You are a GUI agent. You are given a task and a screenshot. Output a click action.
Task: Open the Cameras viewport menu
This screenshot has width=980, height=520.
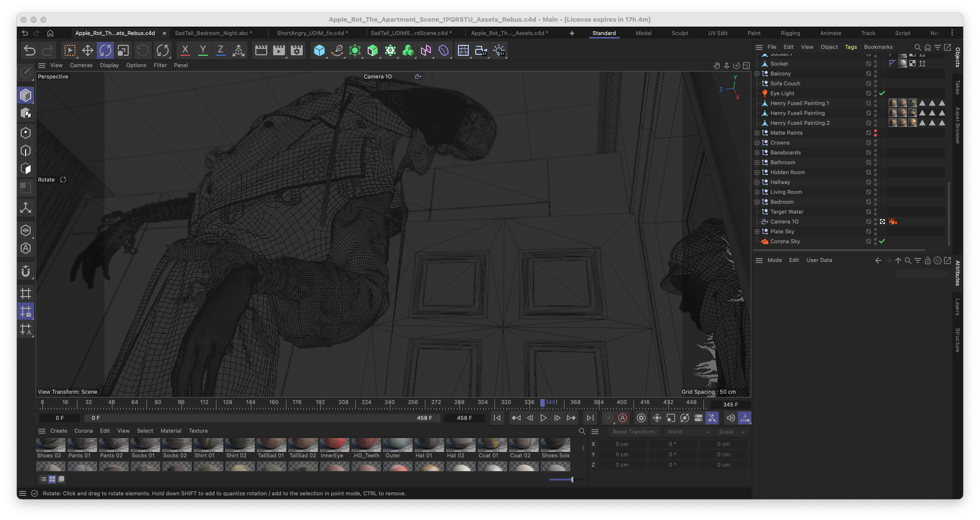click(x=81, y=65)
